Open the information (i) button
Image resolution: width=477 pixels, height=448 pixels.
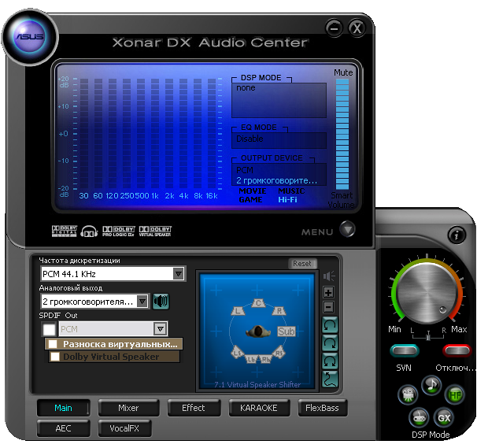pos(457,235)
